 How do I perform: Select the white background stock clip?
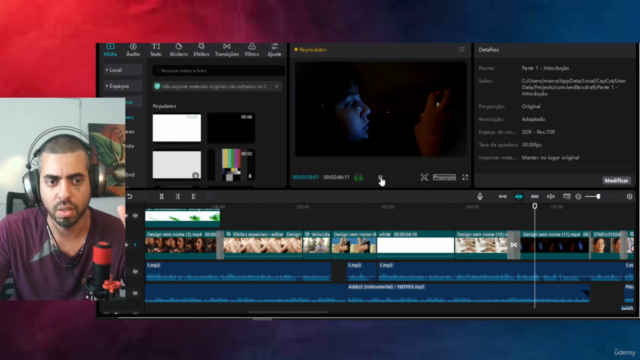pyautogui.click(x=177, y=128)
